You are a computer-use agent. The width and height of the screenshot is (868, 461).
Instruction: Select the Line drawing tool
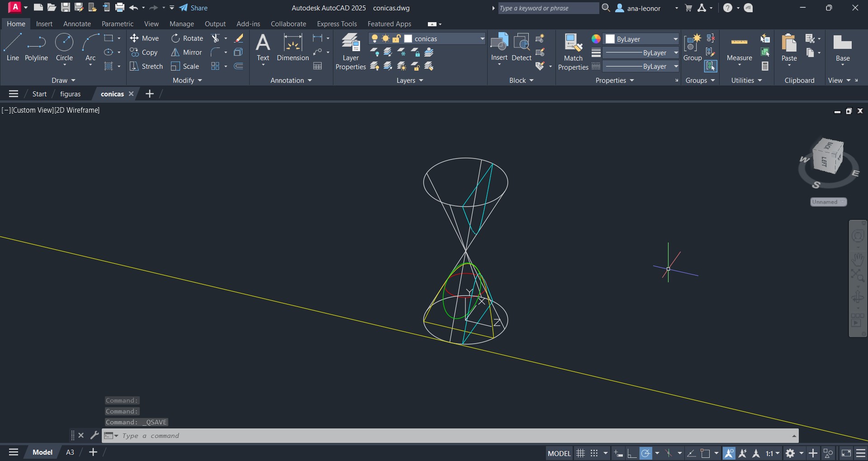pos(12,47)
